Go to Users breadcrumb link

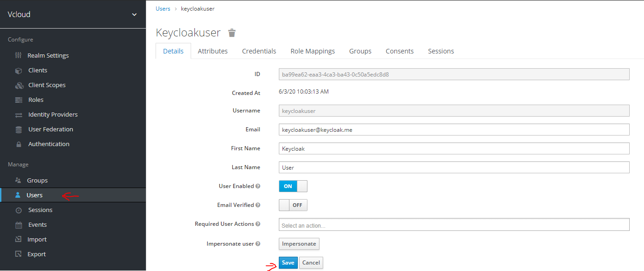(x=163, y=9)
